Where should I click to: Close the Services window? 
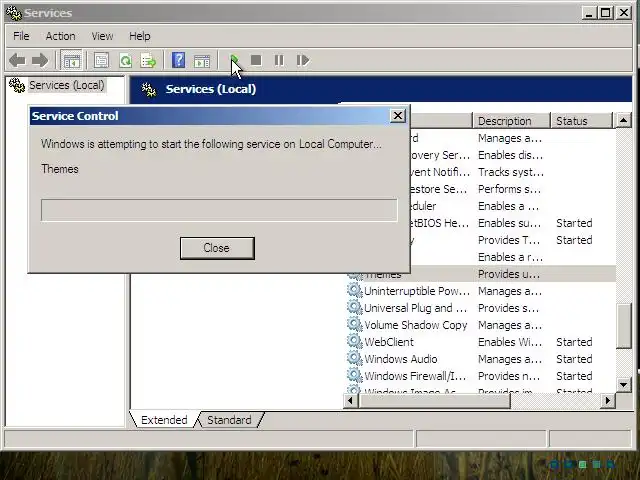pyautogui.click(x=624, y=13)
